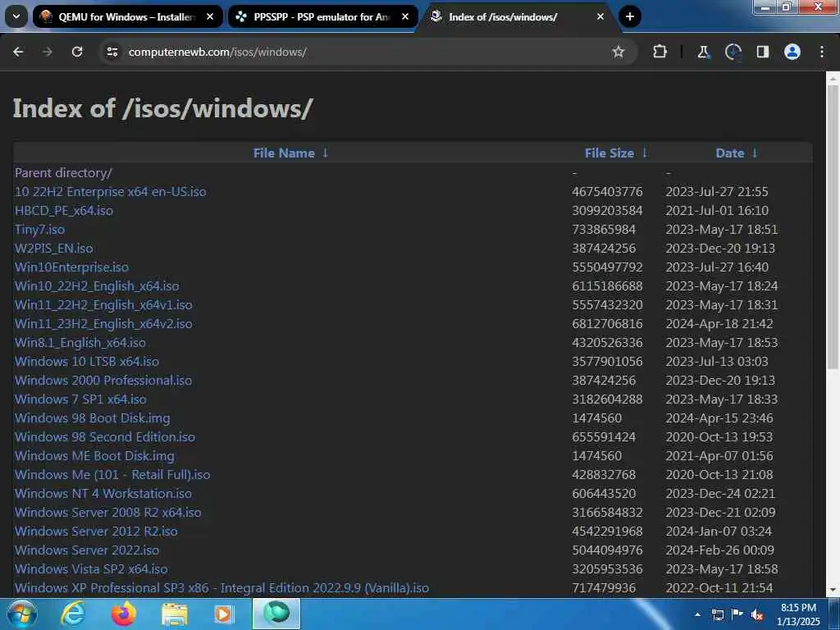Click the page vertical scrollbar thumb
The image size is (840, 630).
(x=833, y=228)
